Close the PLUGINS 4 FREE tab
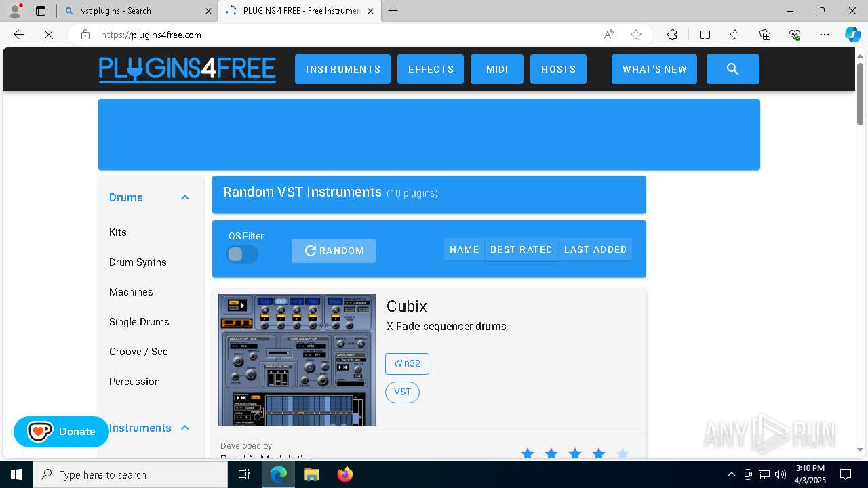The image size is (868, 488). [x=370, y=11]
